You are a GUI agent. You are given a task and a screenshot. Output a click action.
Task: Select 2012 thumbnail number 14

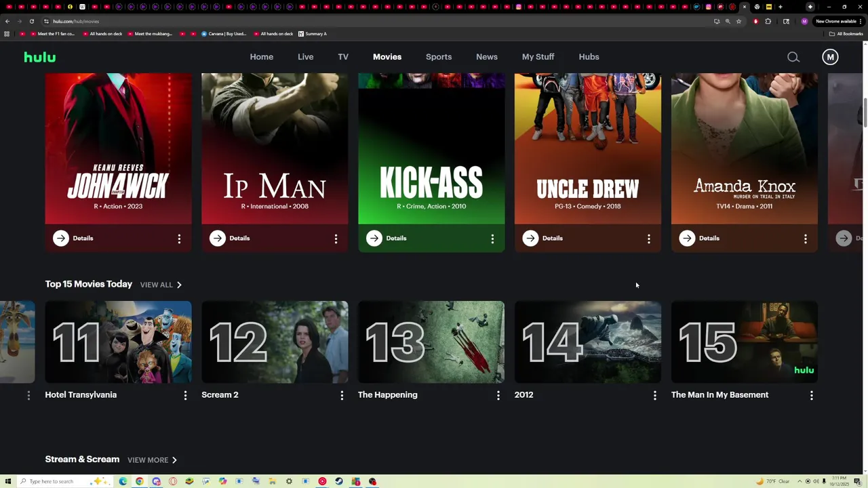click(588, 342)
